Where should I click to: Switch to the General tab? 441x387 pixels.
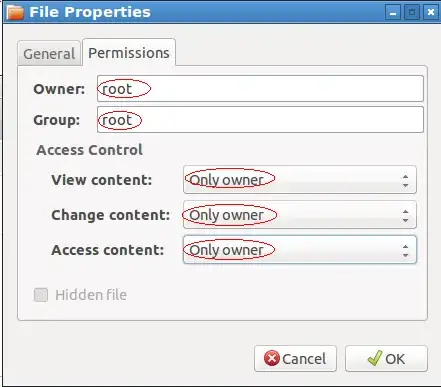click(49, 53)
